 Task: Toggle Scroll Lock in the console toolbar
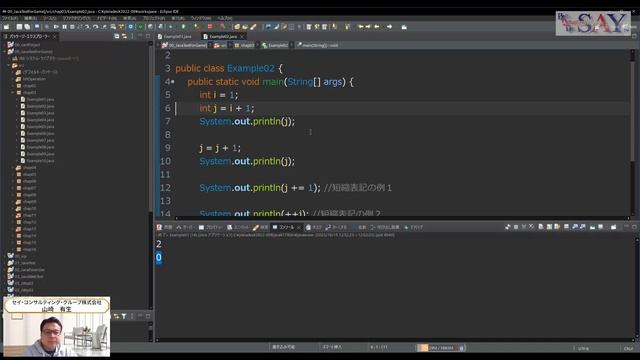549,227
